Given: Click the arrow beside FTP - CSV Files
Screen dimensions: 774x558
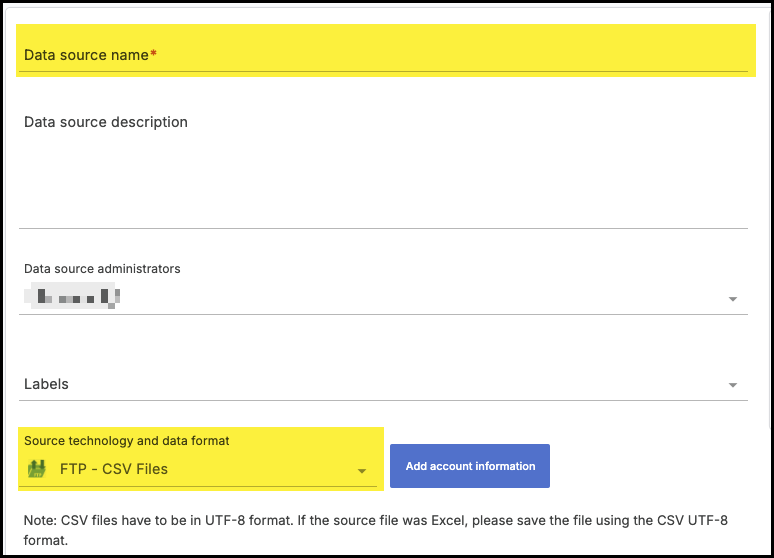Looking at the screenshot, I should coord(362,471).
